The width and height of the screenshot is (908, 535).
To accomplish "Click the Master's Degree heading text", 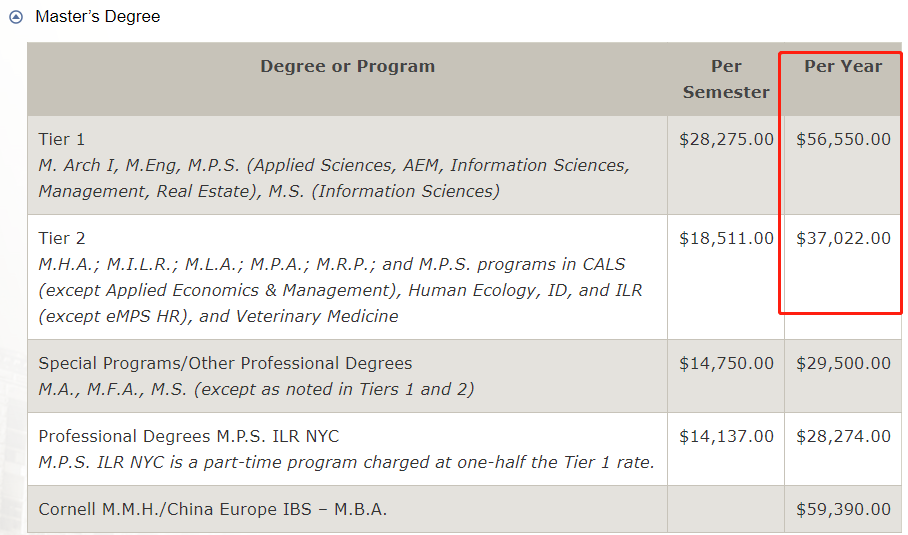I will click(97, 16).
